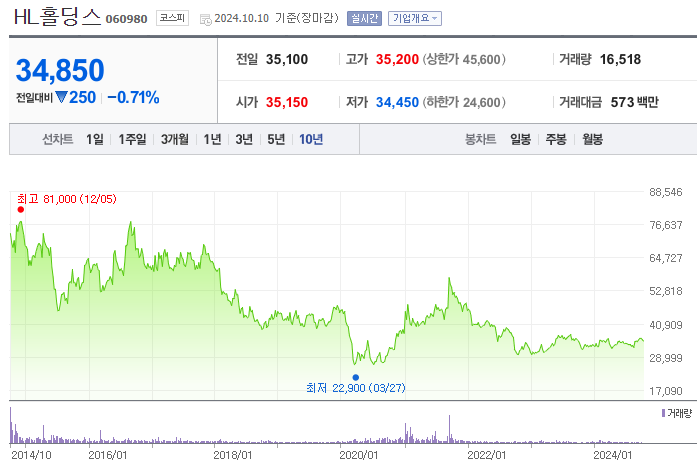Image resolution: width=697 pixels, height=470 pixels.
Task: Open the 기업개요 dropdown
Action: [x=415, y=18]
